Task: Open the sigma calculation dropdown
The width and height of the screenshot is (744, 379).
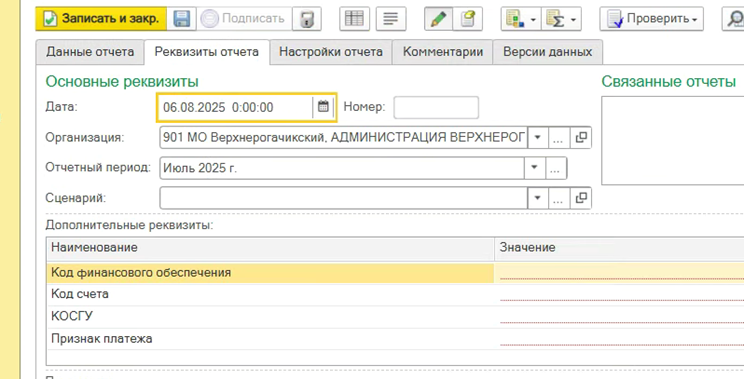Action: coord(561,19)
